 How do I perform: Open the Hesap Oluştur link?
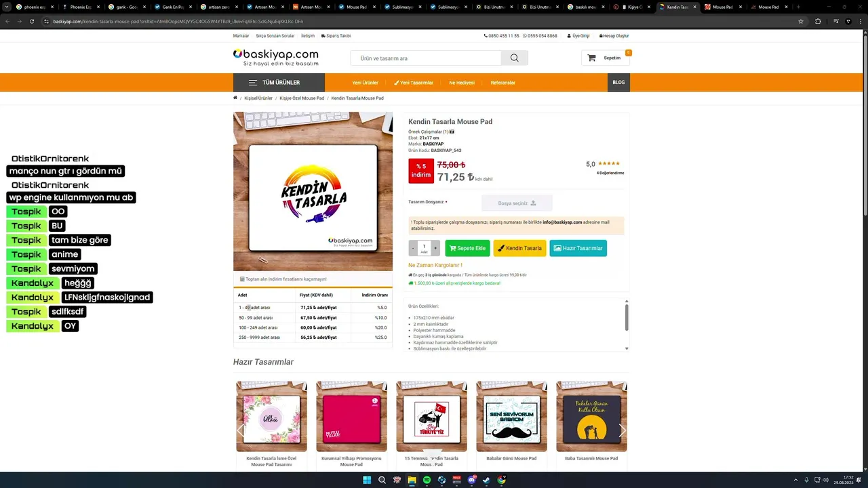[613, 36]
